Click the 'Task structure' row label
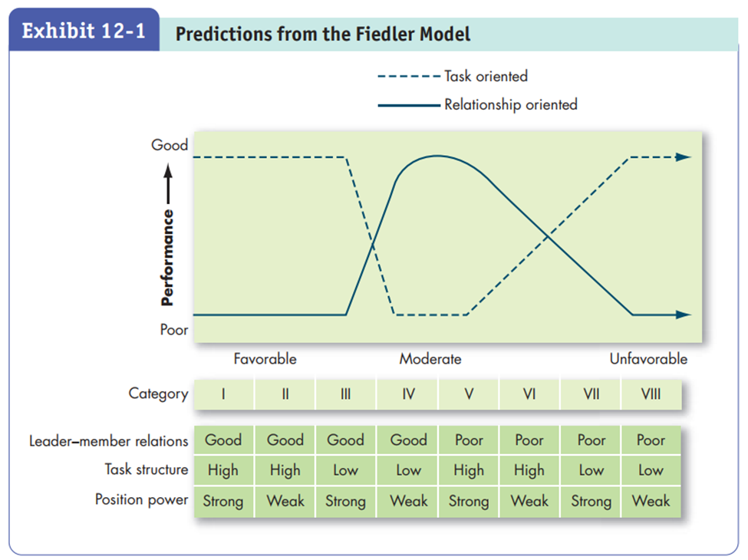The width and height of the screenshot is (748, 560). pyautogui.click(x=146, y=469)
